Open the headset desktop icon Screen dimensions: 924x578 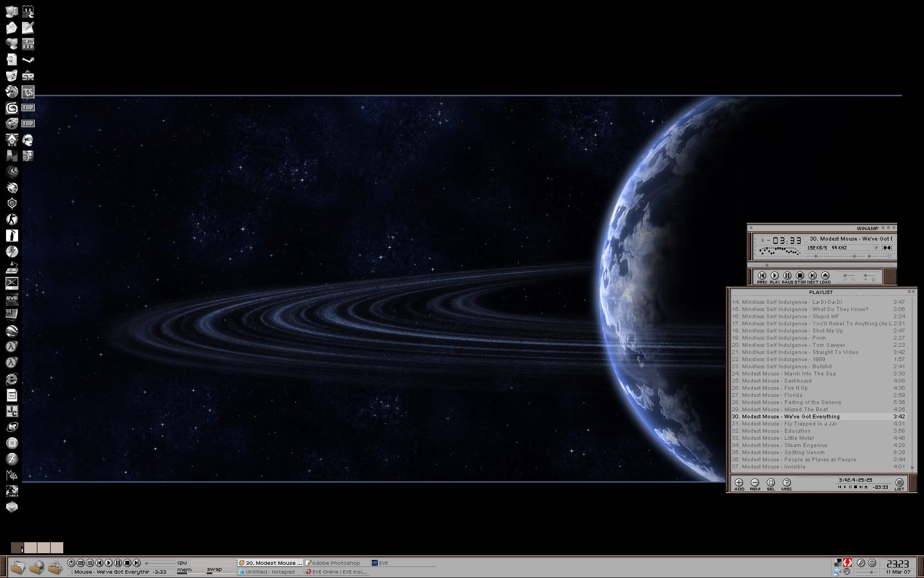[x=28, y=140]
